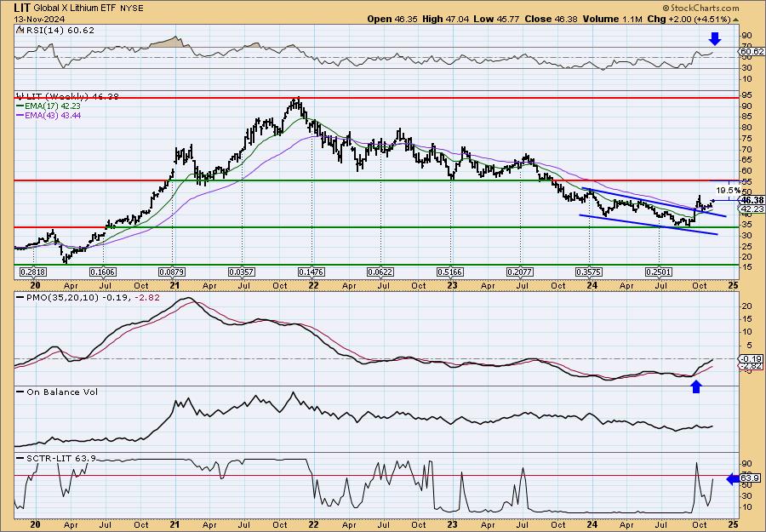This screenshot has width=766, height=532.
Task: Click the 0.3575 distribution value
Action: click(589, 272)
